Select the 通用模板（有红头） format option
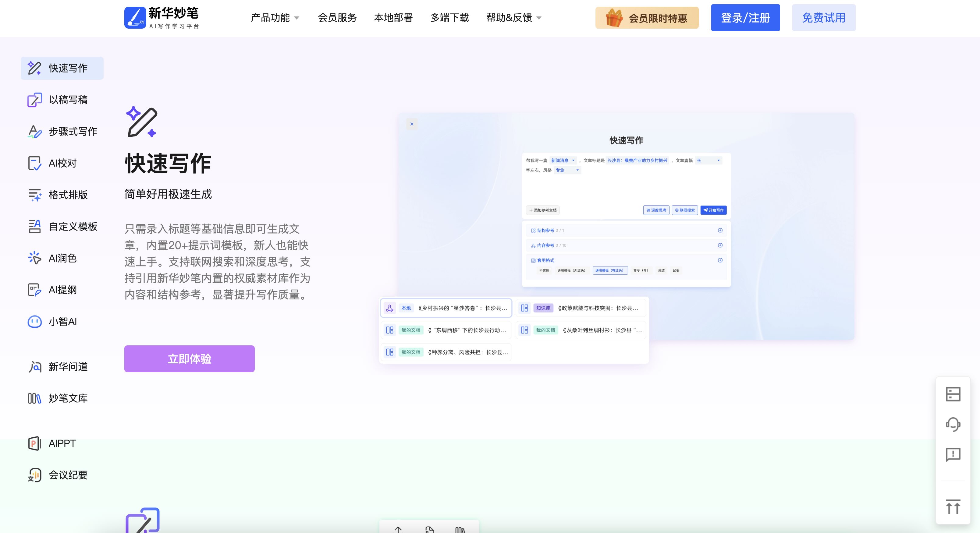Viewport: 980px width, 533px height. pos(610,271)
